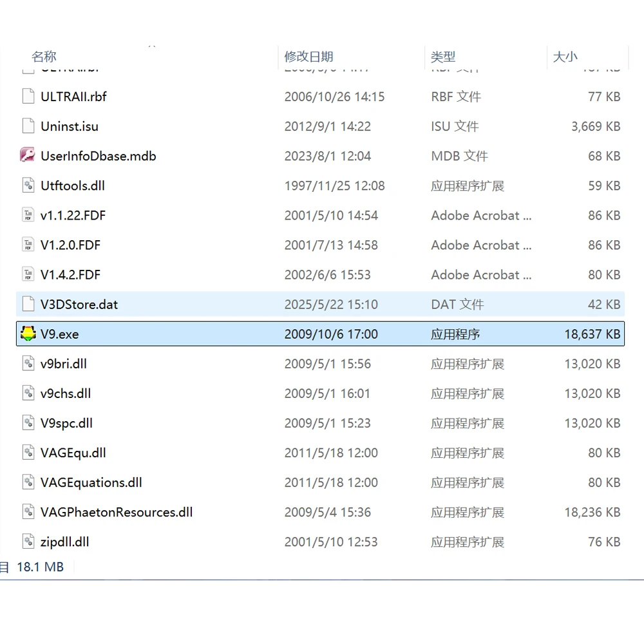Click the 3,669 KB size of Uninst.isu

(596, 126)
